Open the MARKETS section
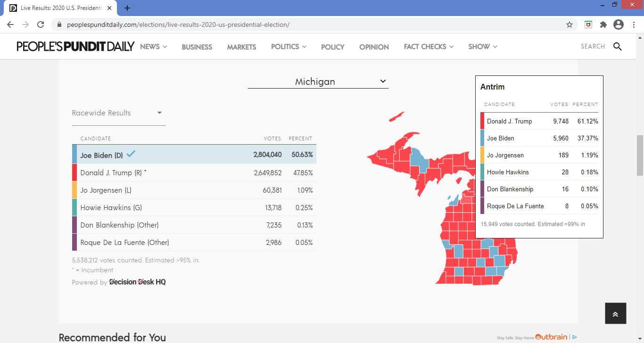644x343 pixels. [241, 47]
